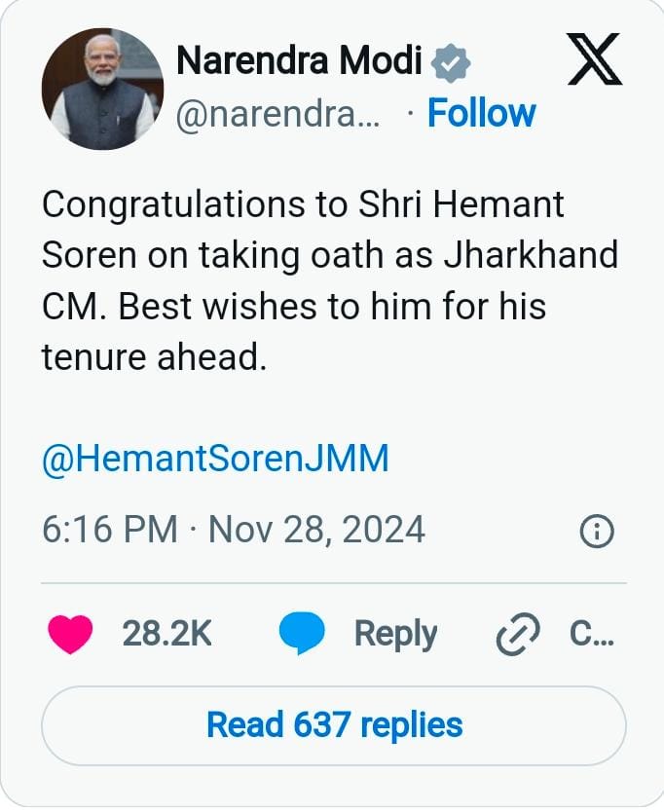Click the blue verified badge icon
The width and height of the screenshot is (664, 812).
pyautogui.click(x=451, y=62)
